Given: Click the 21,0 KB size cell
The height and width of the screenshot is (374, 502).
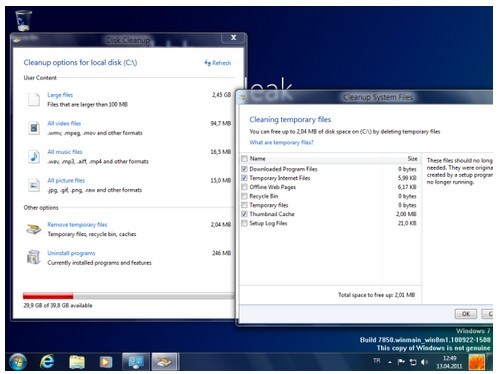Looking at the screenshot, I should click(407, 223).
